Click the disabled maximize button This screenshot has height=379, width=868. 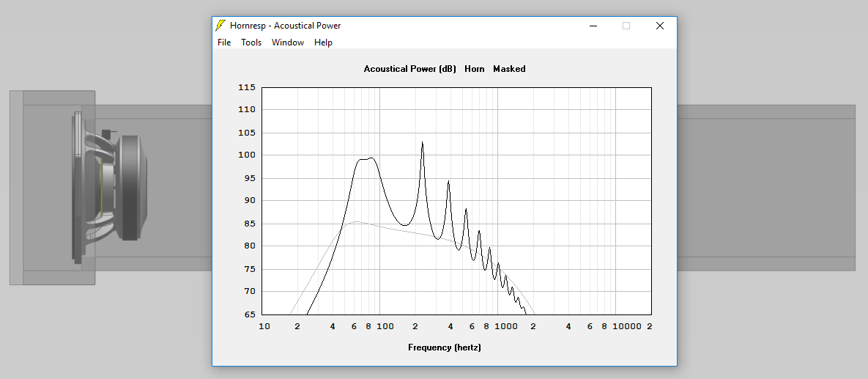point(626,26)
